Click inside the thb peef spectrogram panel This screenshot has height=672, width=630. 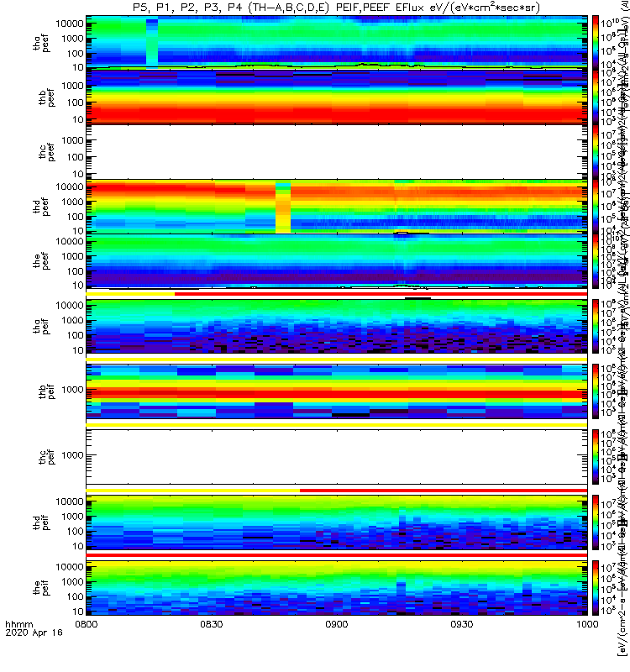(337, 97)
